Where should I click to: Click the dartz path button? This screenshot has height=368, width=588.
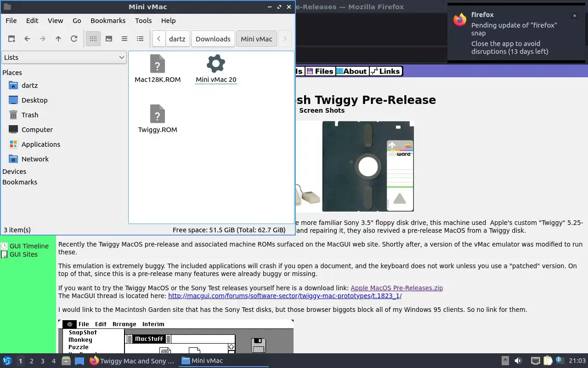177,39
